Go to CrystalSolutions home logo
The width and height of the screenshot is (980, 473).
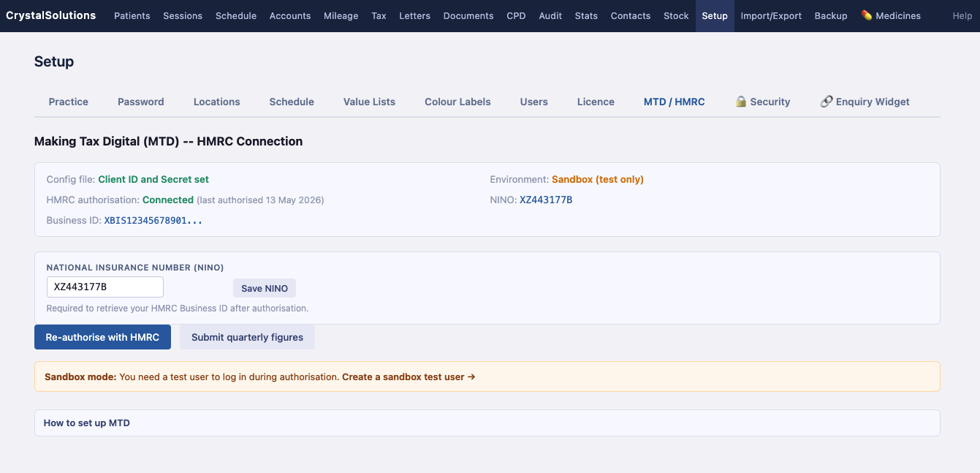pos(51,15)
